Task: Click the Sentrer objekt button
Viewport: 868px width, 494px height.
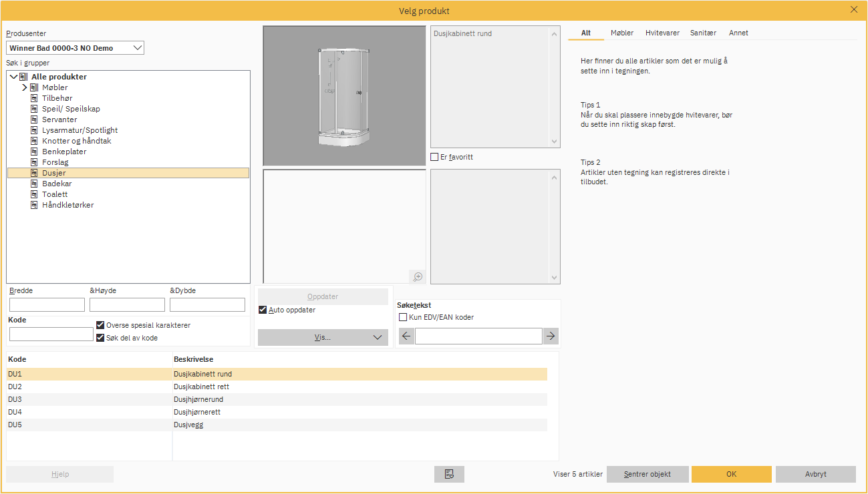Action: 647,474
